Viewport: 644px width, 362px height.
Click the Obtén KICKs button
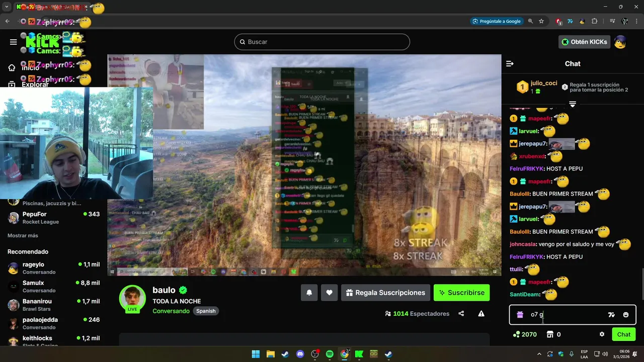pos(585,42)
